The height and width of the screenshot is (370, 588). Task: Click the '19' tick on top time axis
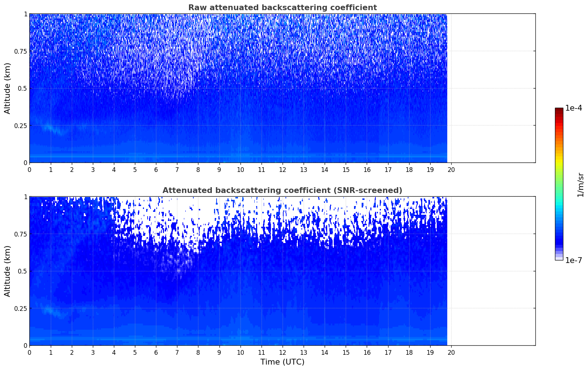coord(430,169)
